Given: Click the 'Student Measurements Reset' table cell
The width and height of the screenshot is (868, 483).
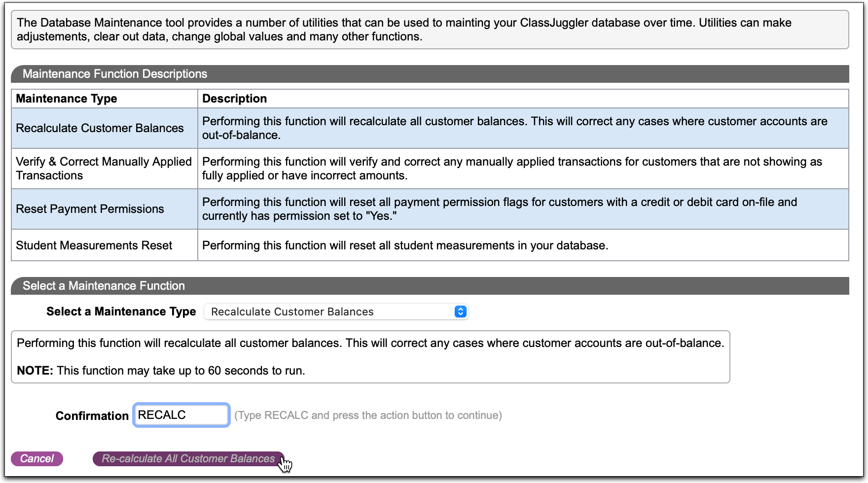Looking at the screenshot, I should [105, 245].
